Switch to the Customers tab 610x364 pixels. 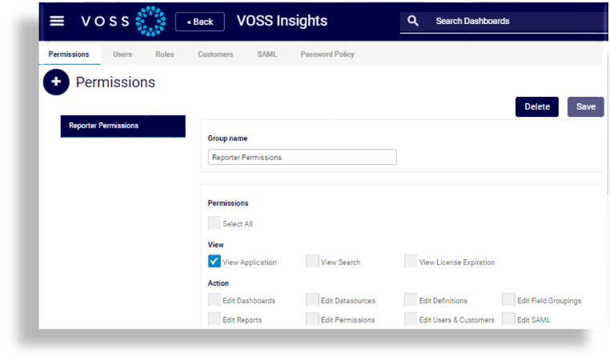coord(215,54)
